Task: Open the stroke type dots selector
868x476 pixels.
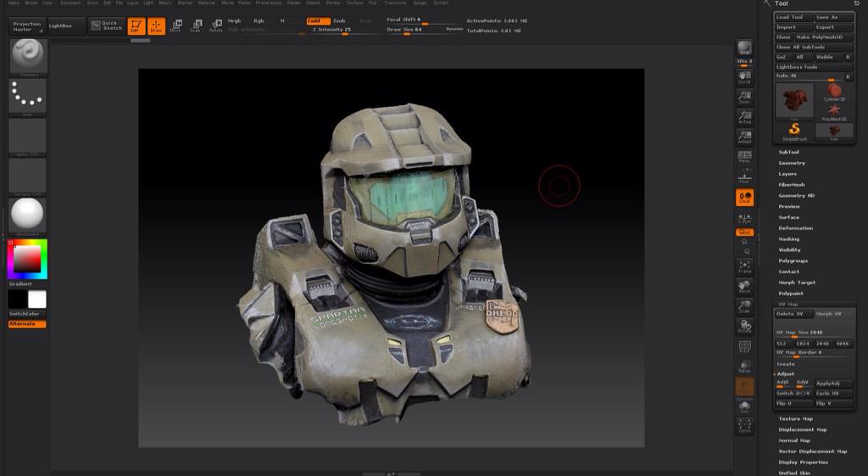Action: 28,97
